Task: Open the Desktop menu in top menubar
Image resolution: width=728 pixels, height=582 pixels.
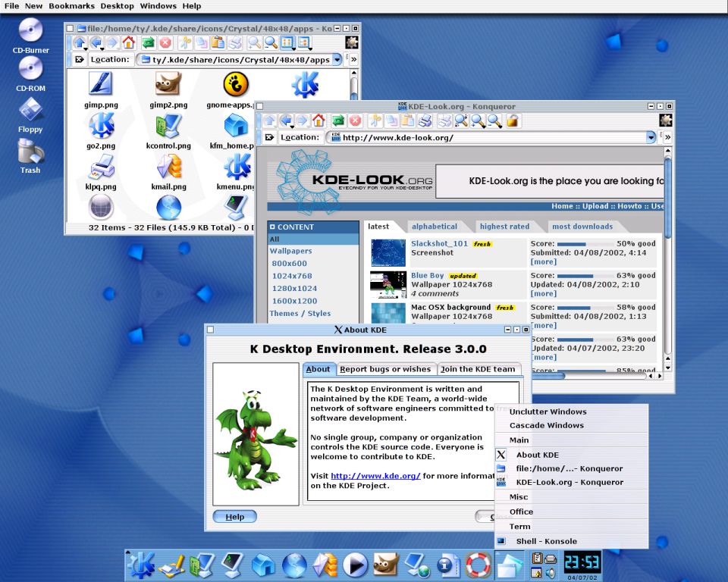Action: coord(117,6)
